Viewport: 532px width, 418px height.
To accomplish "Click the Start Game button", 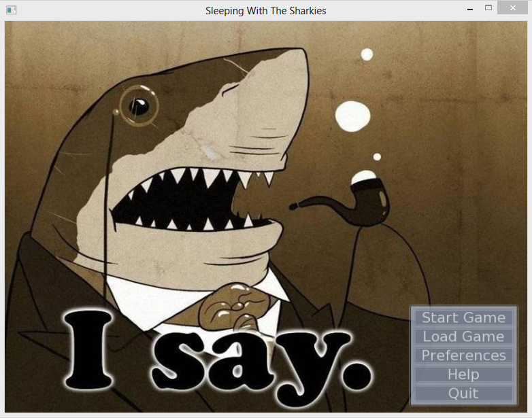I will click(463, 317).
